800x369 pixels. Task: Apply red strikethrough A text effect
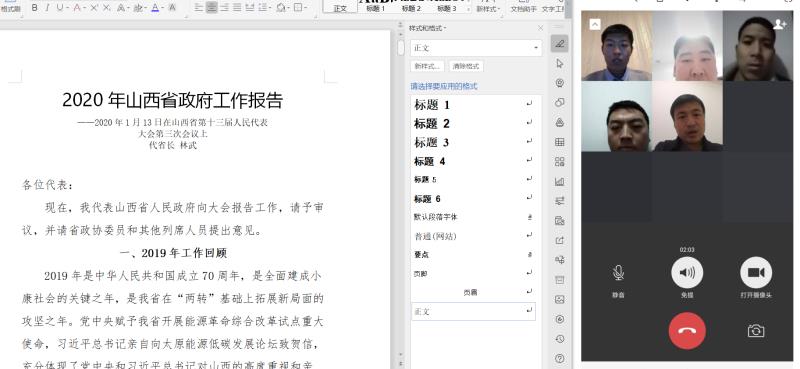click(77, 7)
